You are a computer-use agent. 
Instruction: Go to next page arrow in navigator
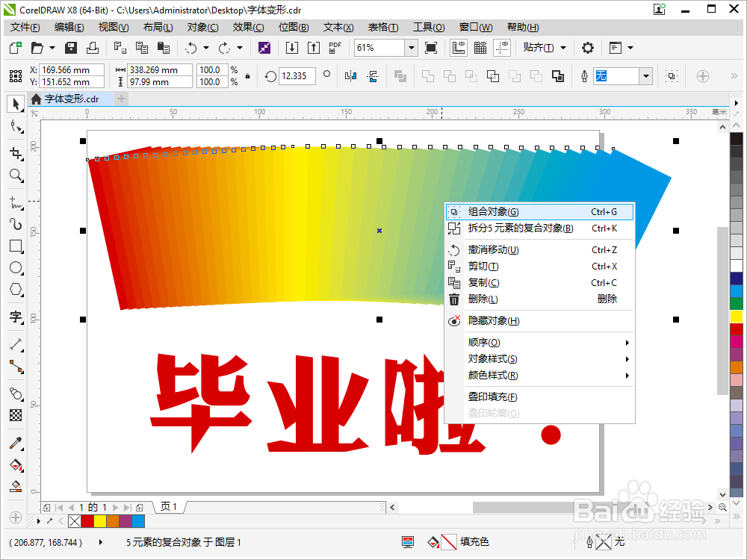115,508
